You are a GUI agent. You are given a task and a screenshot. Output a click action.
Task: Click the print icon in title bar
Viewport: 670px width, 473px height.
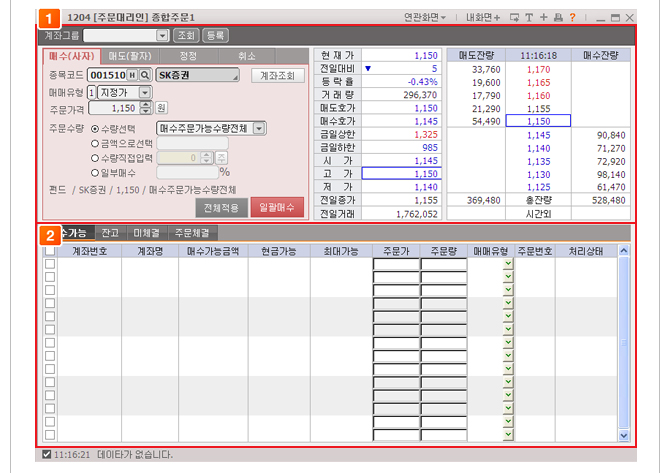557,18
